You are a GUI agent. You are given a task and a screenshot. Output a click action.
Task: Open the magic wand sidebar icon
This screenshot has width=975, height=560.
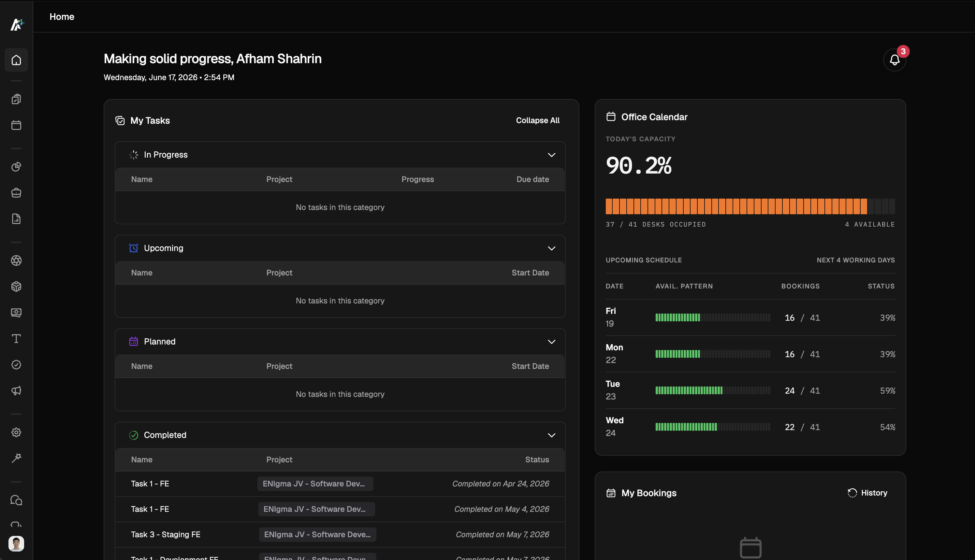pos(16,458)
